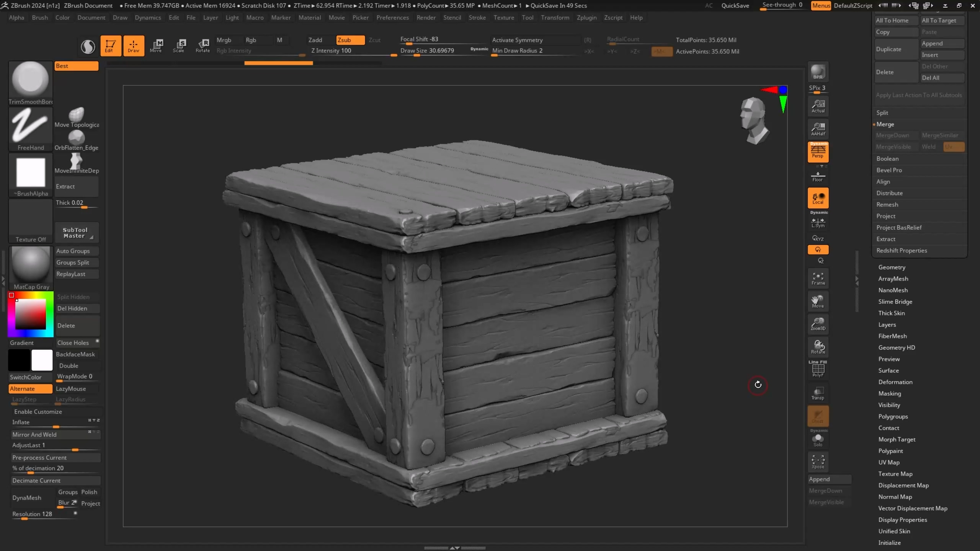Click the BPR render icon

click(x=818, y=72)
